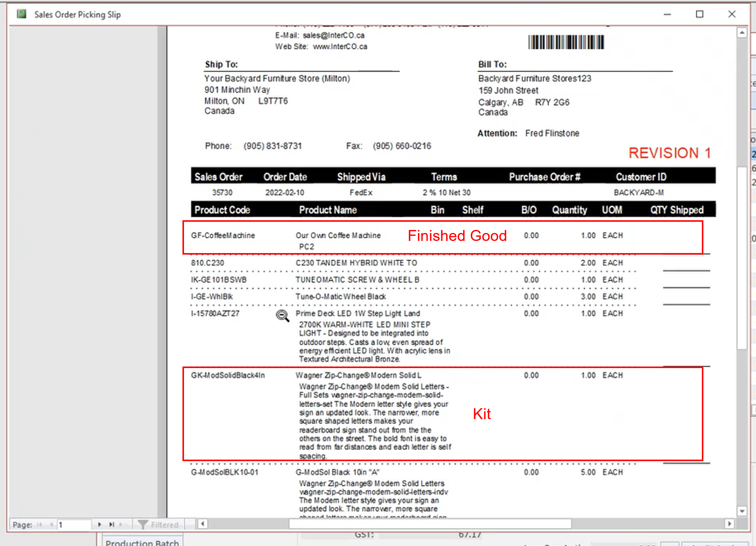Go to the previous page arrow
This screenshot has height=546, width=756.
click(51, 524)
